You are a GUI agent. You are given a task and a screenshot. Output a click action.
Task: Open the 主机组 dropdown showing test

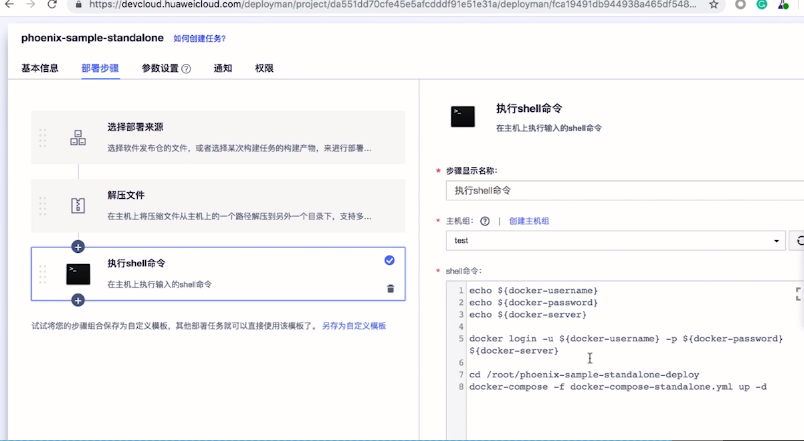click(615, 240)
